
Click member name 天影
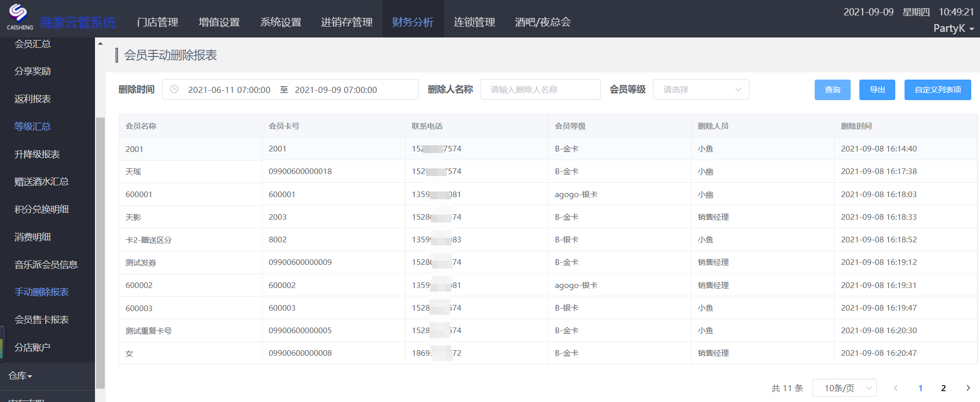[133, 217]
